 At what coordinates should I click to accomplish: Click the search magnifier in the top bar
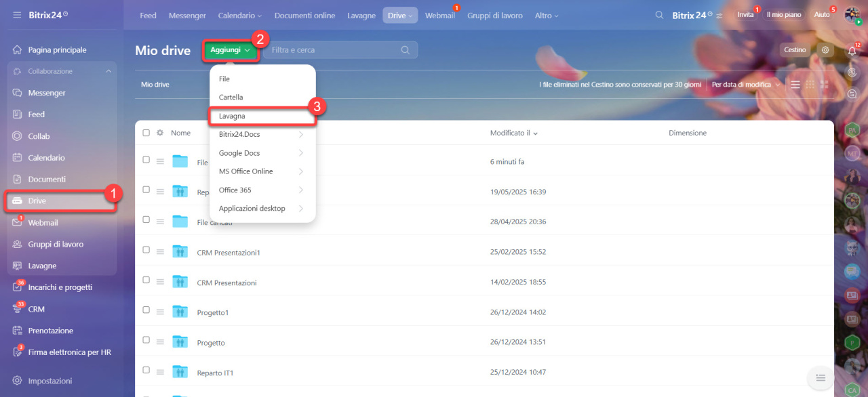coord(659,15)
